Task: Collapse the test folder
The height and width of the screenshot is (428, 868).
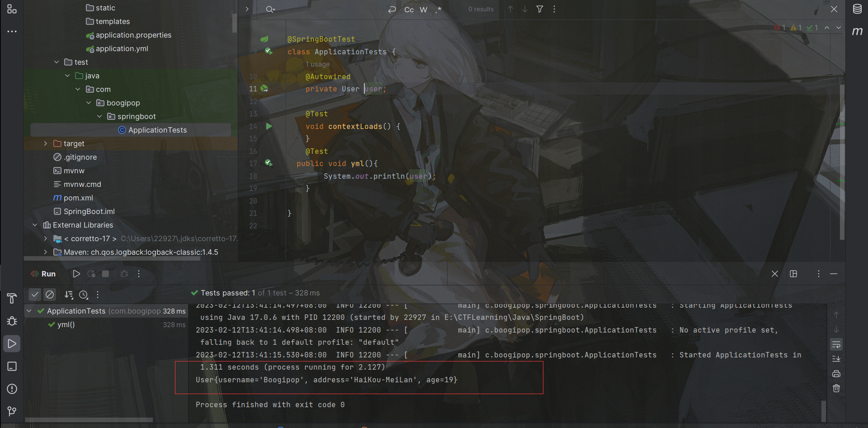Action: click(57, 62)
